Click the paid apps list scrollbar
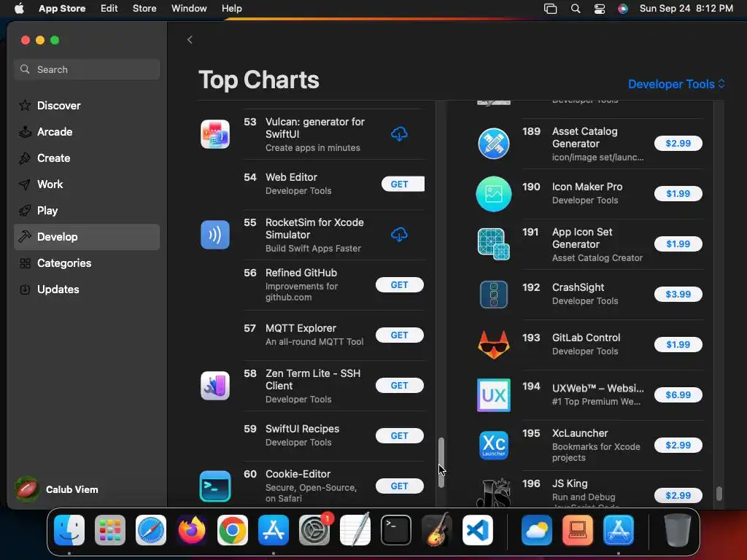 (719, 494)
